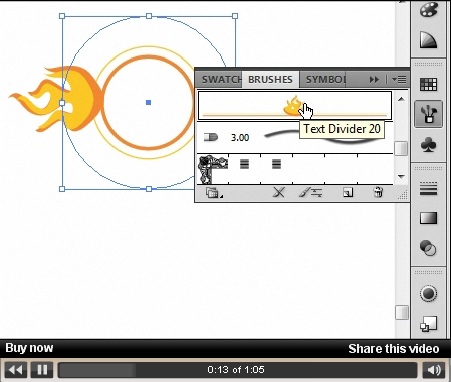
Task: Pause the video playback
Action: pos(42,370)
